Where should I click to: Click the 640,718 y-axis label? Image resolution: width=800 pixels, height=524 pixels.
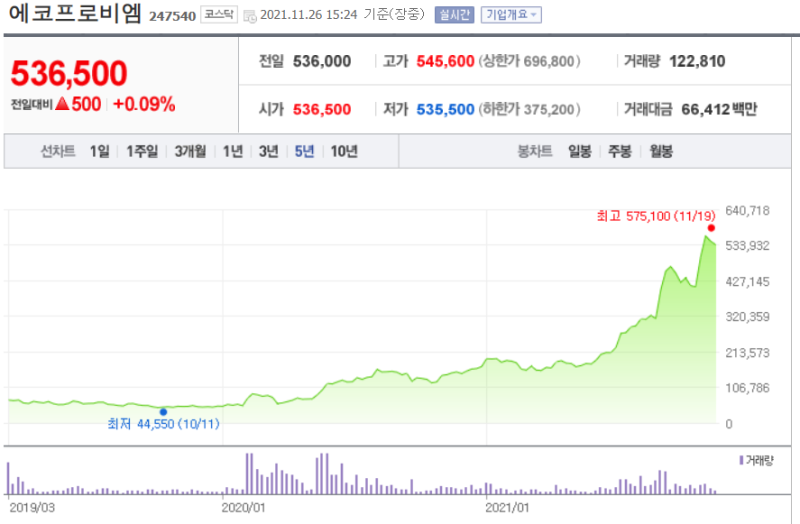point(747,210)
